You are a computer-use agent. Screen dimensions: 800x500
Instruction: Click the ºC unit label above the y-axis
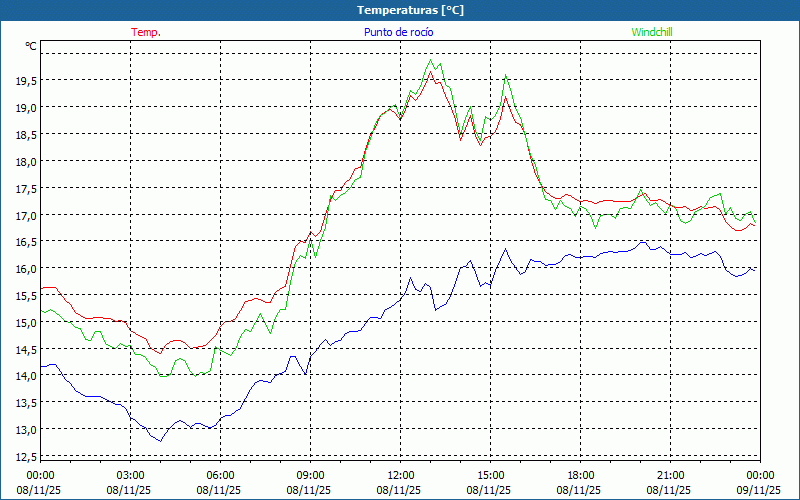coord(31,46)
